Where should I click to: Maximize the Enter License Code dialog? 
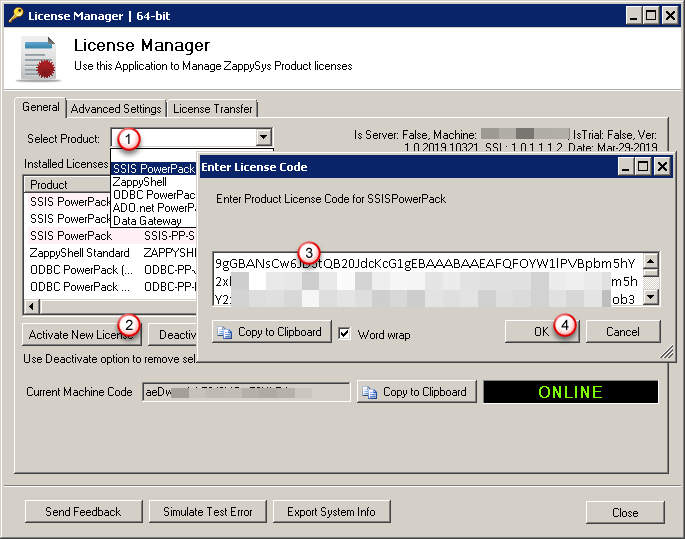(x=643, y=167)
